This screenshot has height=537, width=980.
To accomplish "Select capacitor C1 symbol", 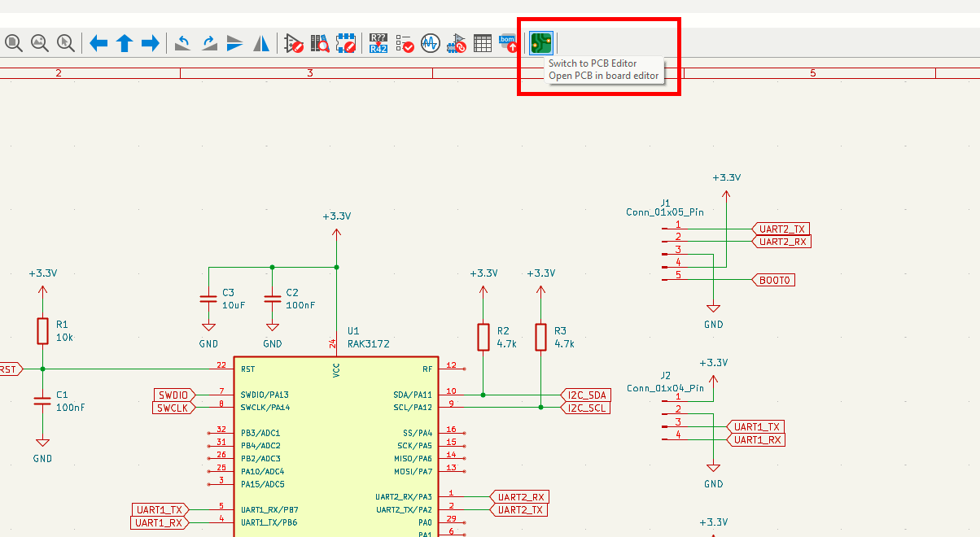I will [43, 399].
